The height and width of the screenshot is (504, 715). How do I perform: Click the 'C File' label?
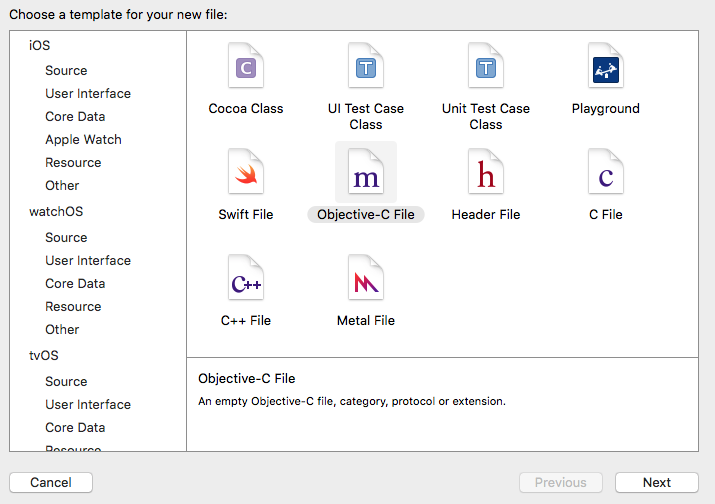(x=606, y=214)
